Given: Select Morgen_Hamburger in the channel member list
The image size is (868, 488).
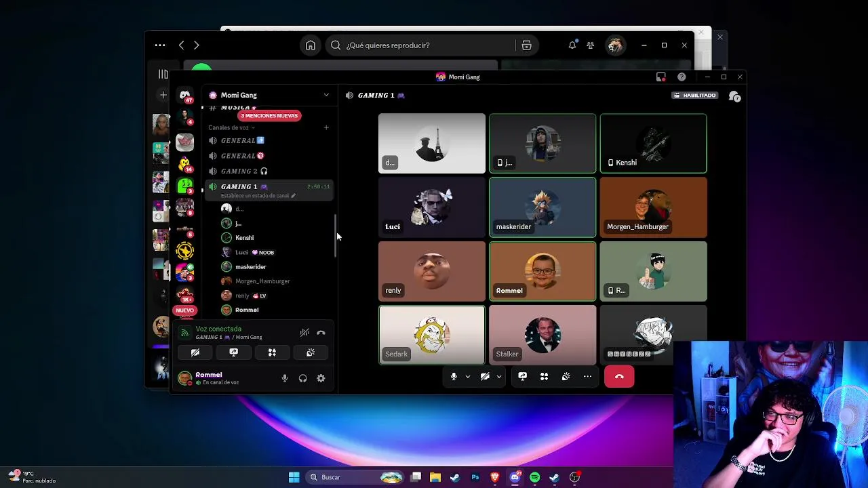Looking at the screenshot, I should [262, 281].
